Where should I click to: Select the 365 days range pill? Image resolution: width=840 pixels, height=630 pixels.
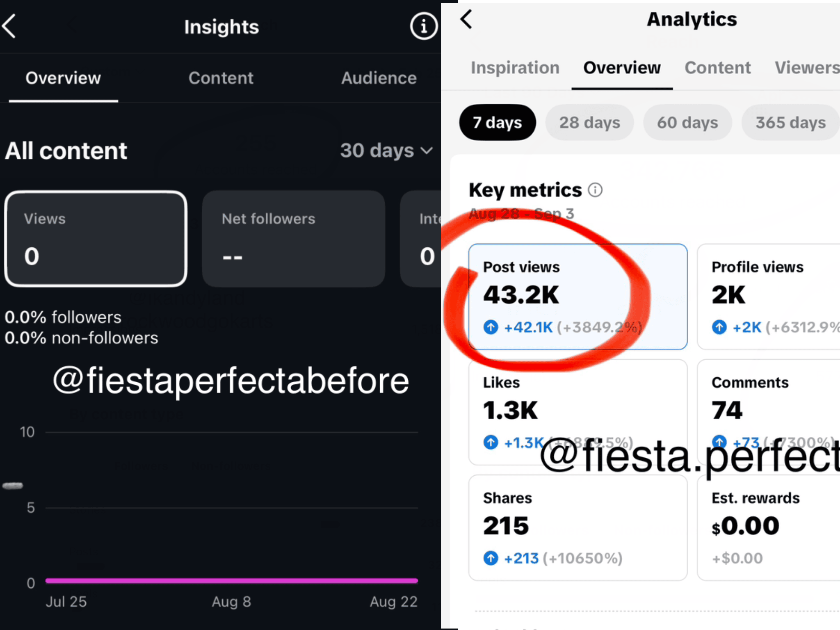coord(790,122)
